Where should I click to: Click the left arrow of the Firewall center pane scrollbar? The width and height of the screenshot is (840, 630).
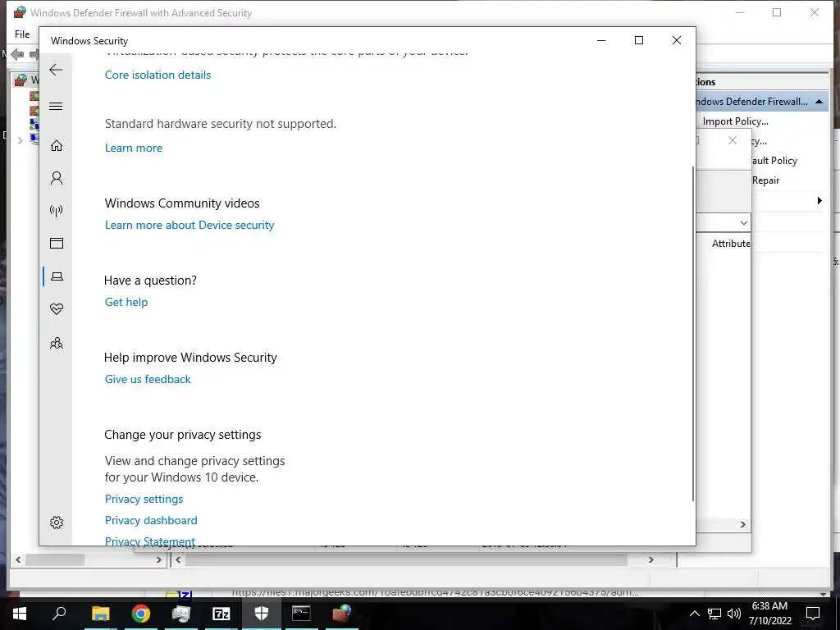[178, 559]
